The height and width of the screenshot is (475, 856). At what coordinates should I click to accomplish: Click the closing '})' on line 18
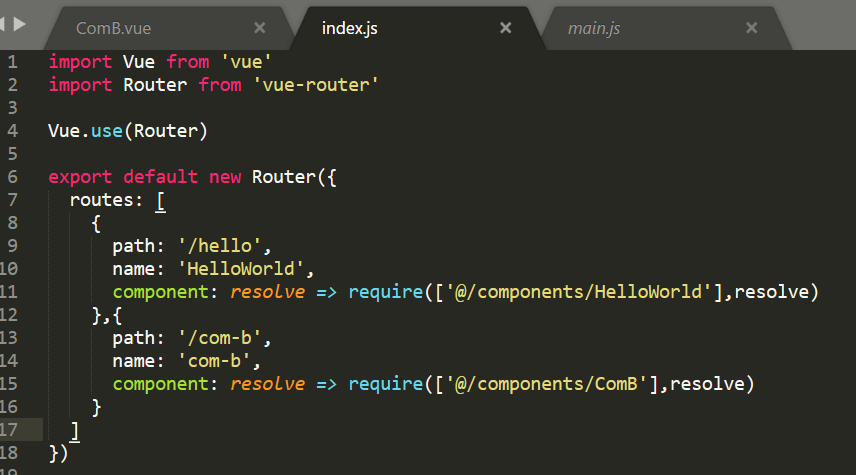58,453
